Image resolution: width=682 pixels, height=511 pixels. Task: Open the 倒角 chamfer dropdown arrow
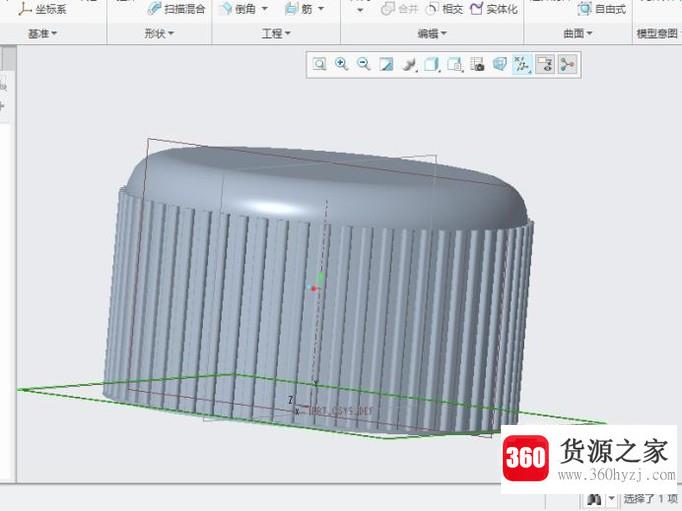pyautogui.click(x=264, y=9)
